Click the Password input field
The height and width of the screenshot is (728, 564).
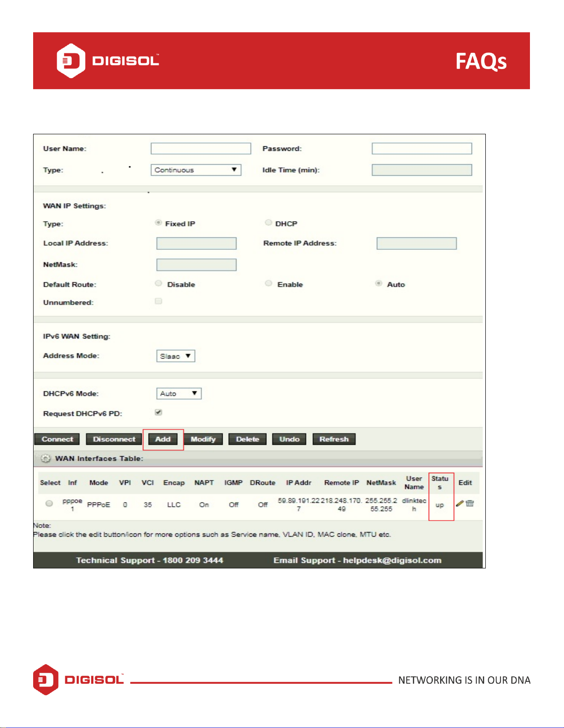(x=422, y=149)
